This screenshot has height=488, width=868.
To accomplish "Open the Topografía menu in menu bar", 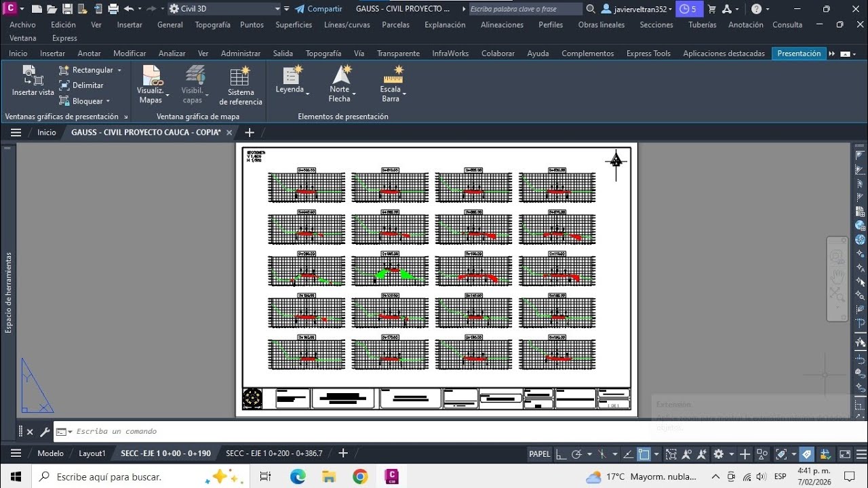I will [213, 24].
